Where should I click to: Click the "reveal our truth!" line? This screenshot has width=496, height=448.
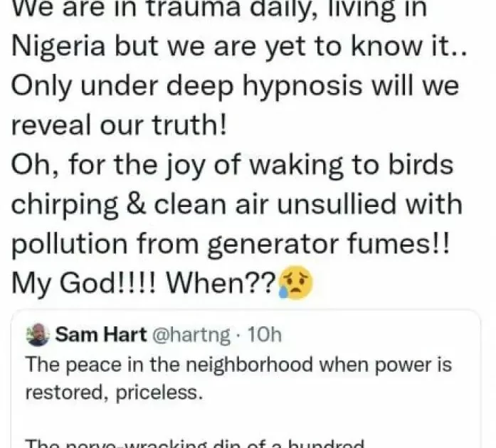click(x=118, y=125)
